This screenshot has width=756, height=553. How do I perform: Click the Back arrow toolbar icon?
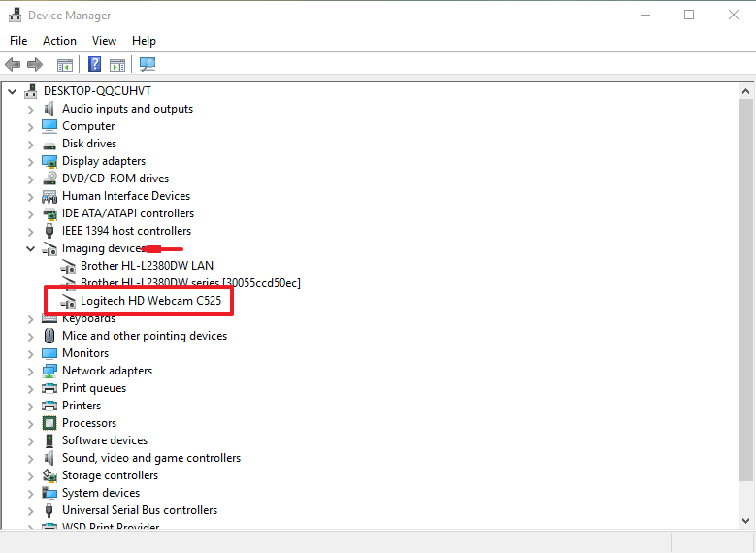tap(13, 64)
